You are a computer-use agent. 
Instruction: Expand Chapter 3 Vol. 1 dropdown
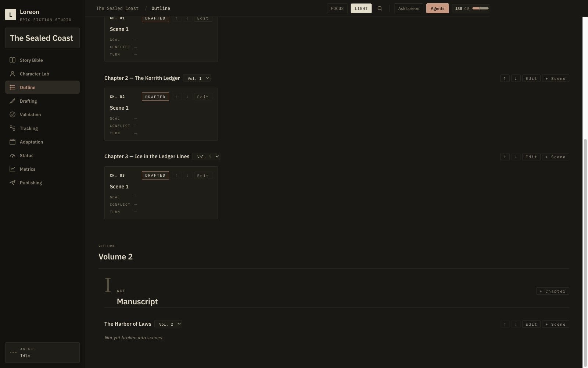click(x=207, y=156)
